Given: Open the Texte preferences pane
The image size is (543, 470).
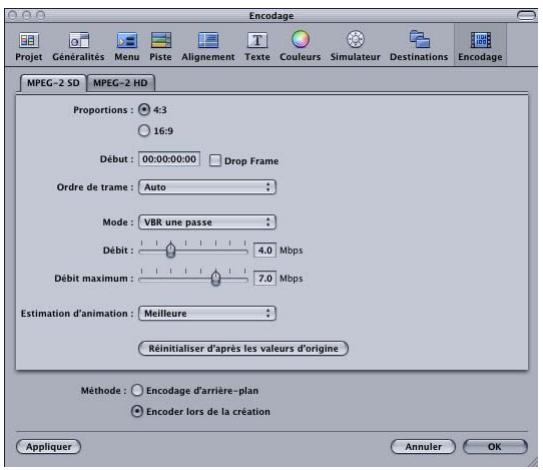Looking at the screenshot, I should pos(257,46).
